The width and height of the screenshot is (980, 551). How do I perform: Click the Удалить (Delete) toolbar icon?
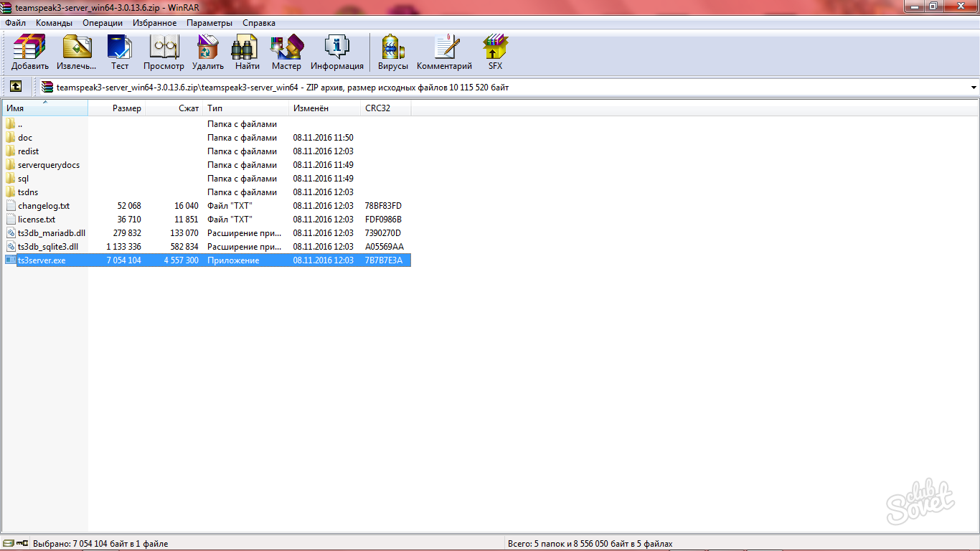coord(208,52)
